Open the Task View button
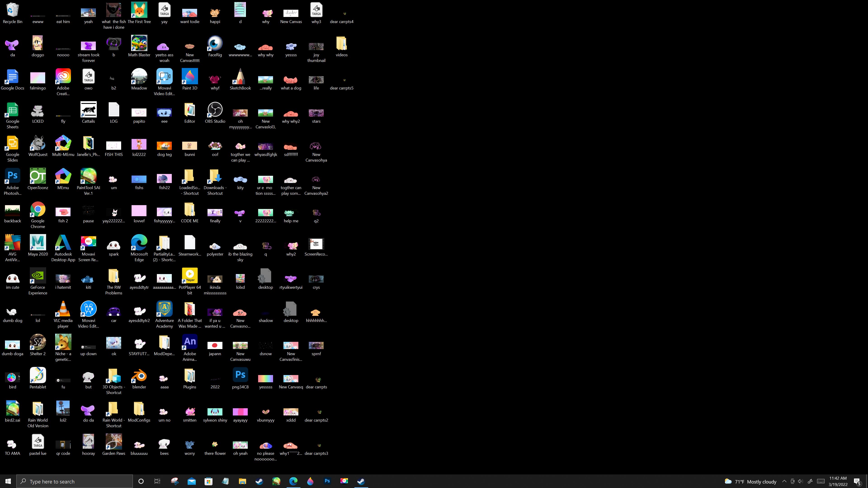Viewport: 868px width, 488px height. 157,481
